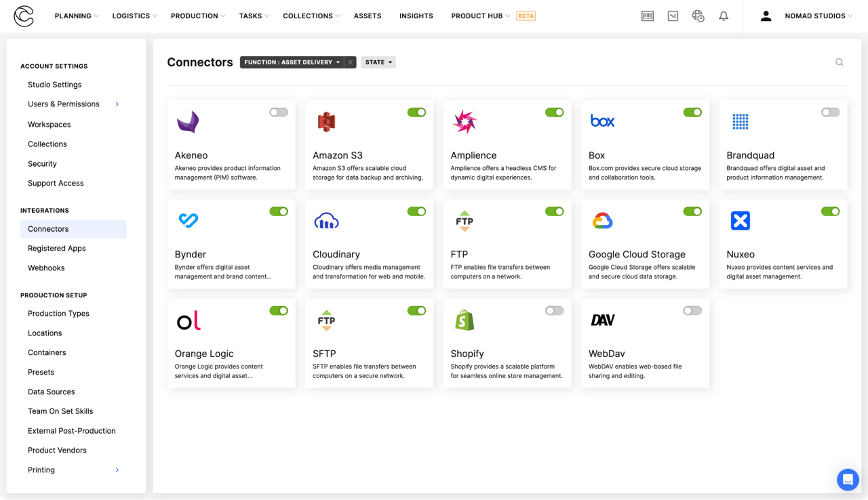Click the Amazon S3 logo icon
The height and width of the screenshot is (500, 868).
[326, 122]
